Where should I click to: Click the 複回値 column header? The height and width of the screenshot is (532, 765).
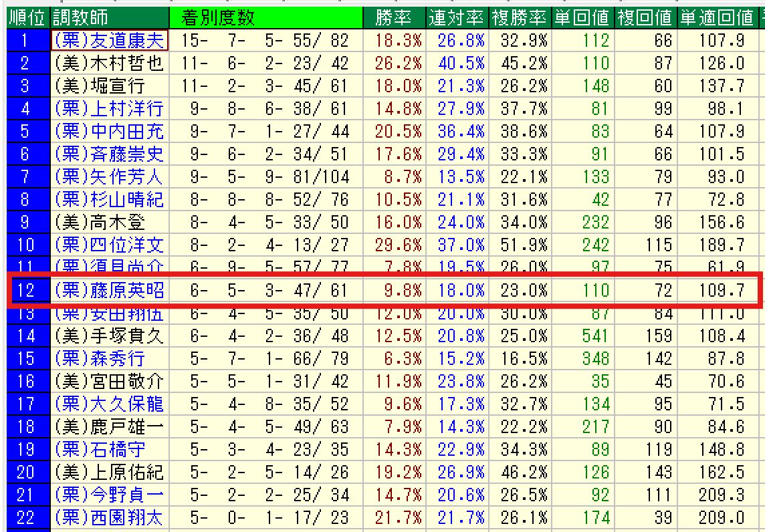coord(645,17)
